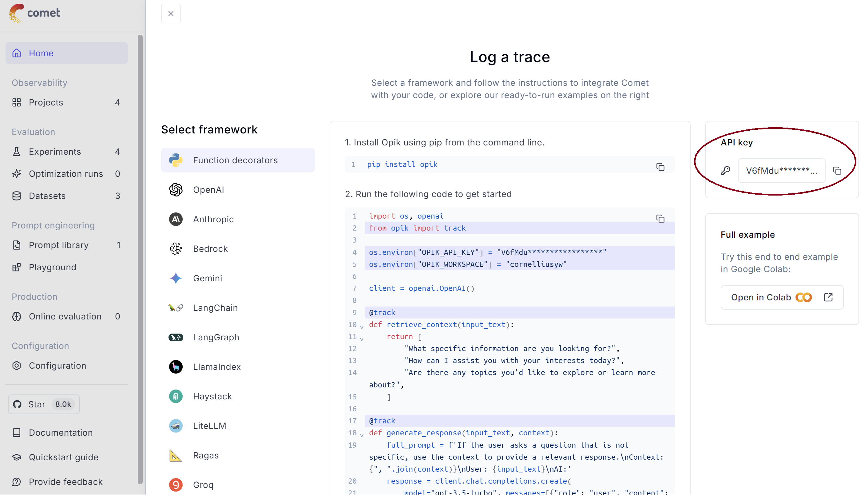
Task: Select the LangChain framework
Action: (238, 308)
